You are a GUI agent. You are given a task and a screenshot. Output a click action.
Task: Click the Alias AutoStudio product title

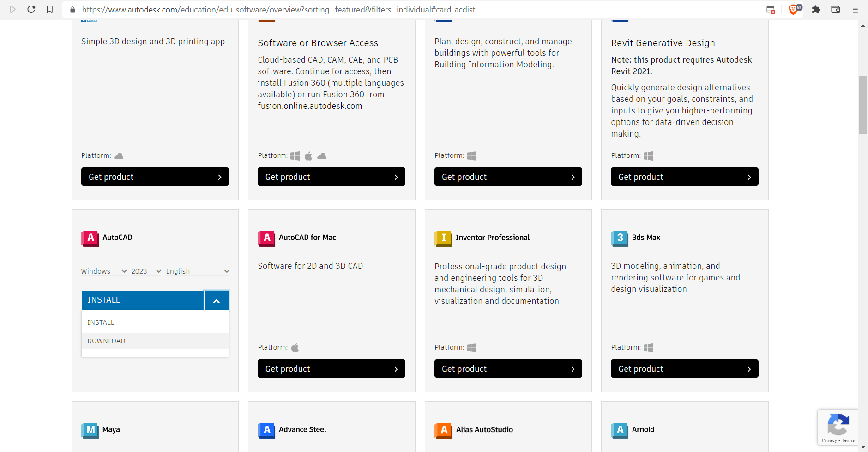coord(484,429)
